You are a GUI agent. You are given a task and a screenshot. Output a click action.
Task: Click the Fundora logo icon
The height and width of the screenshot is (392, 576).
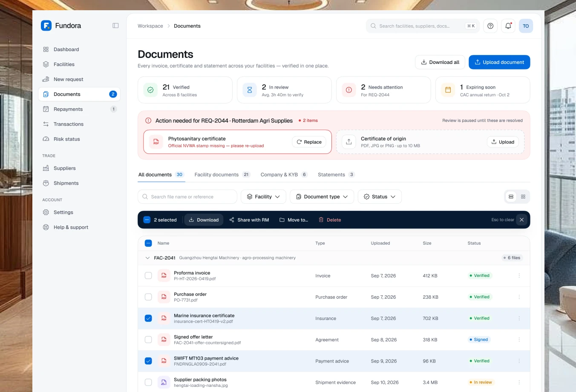coord(46,26)
